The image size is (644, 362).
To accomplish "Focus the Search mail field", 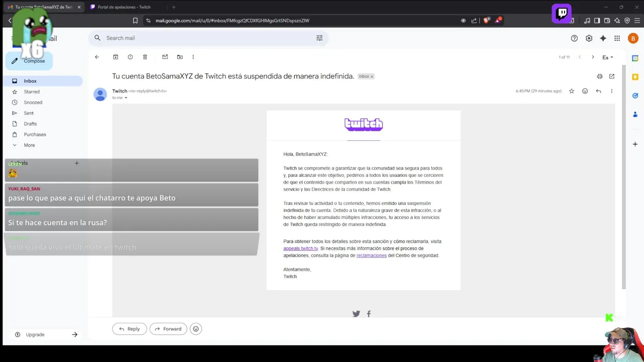I will click(209, 38).
